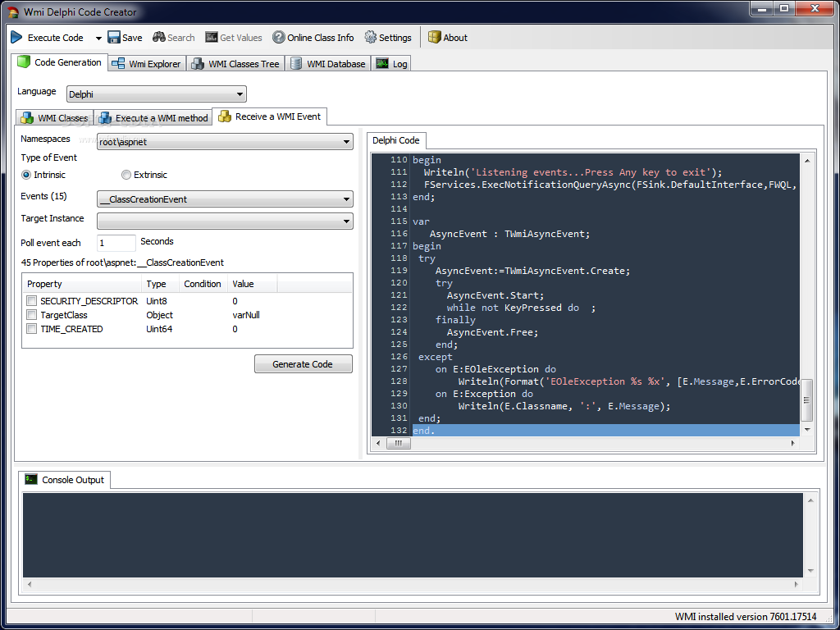Click the Poll event each seconds field
Screen dimensions: 840x630
(116, 243)
